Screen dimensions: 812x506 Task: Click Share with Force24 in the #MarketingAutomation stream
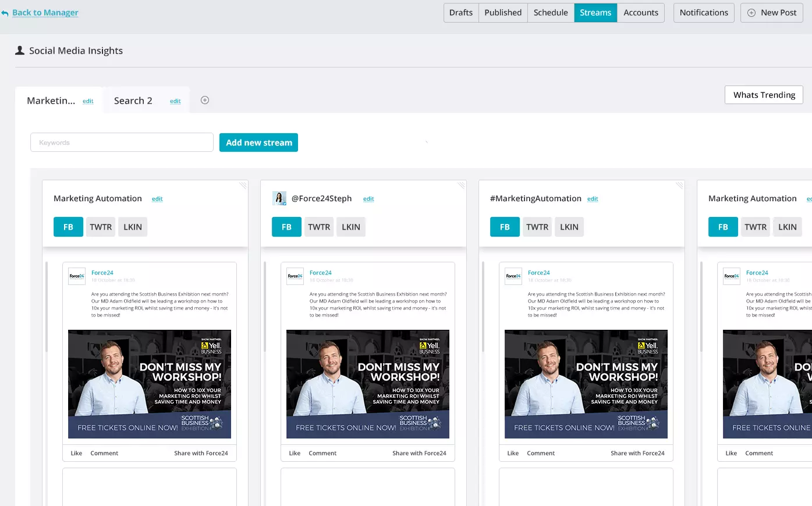(637, 453)
